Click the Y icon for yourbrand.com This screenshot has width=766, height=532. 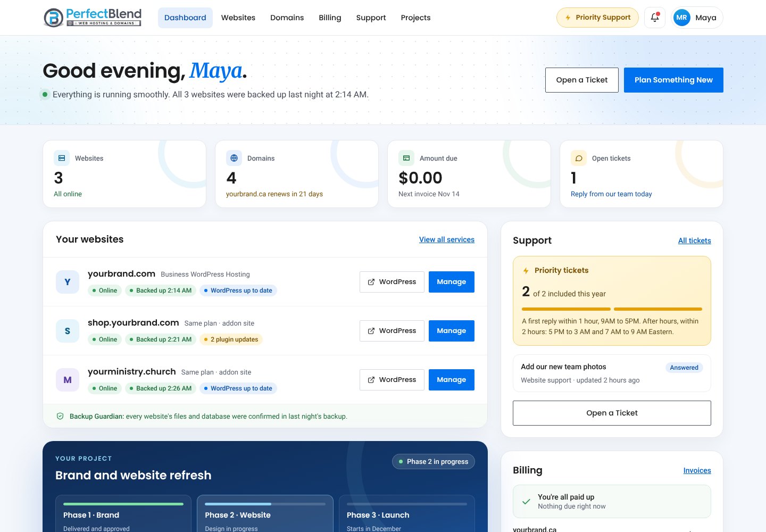[x=68, y=282]
